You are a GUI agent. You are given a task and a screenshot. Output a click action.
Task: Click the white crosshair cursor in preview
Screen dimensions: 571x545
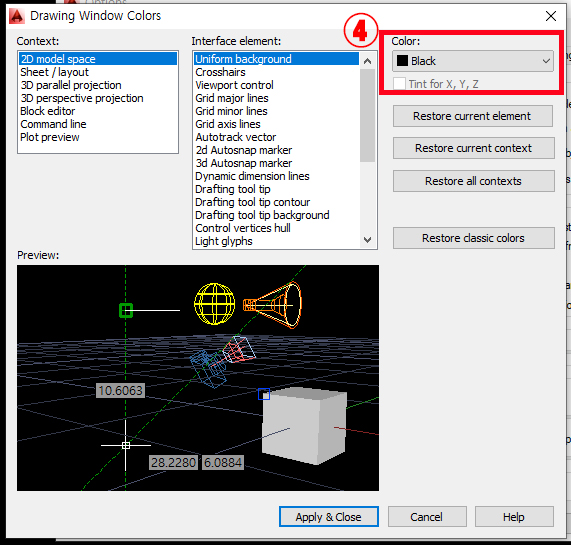click(126, 445)
